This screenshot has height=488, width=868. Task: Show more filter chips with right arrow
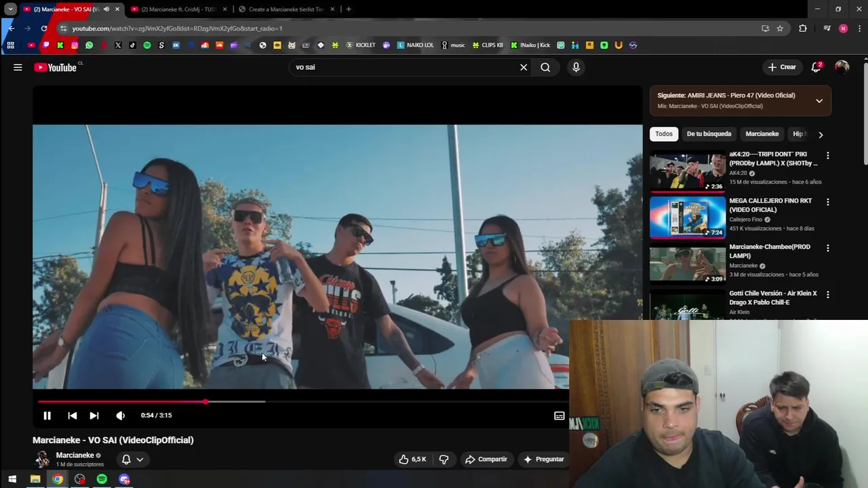[821, 134]
